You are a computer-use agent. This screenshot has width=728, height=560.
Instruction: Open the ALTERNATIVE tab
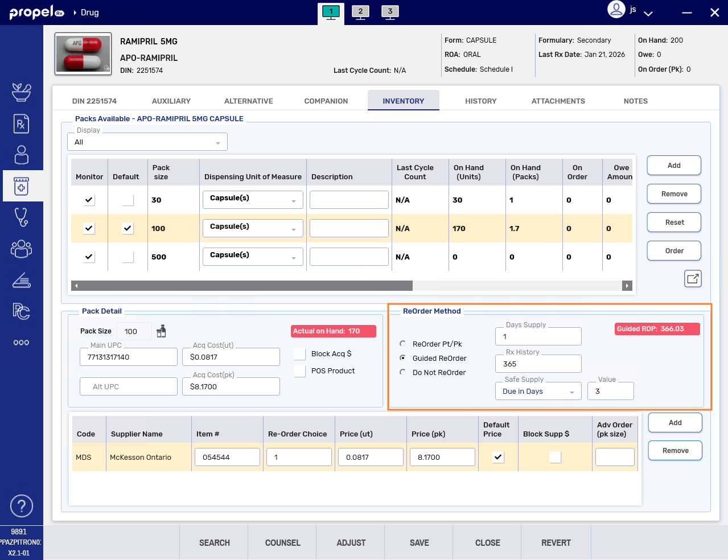point(248,101)
